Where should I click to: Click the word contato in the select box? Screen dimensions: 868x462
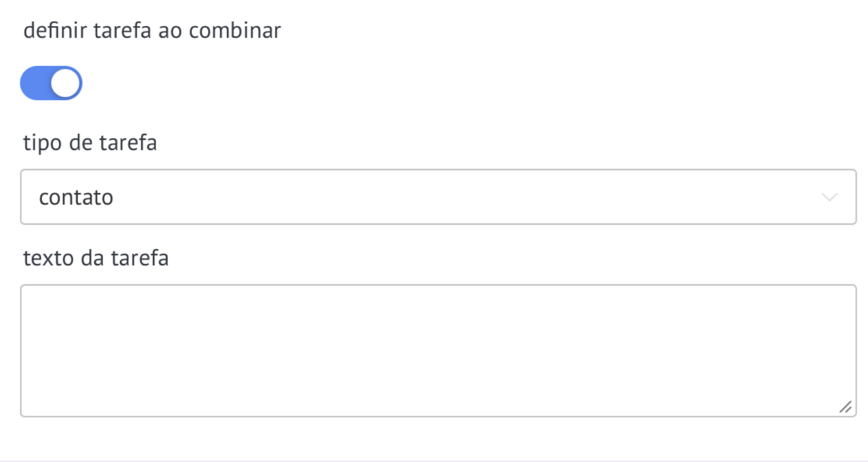pos(76,198)
